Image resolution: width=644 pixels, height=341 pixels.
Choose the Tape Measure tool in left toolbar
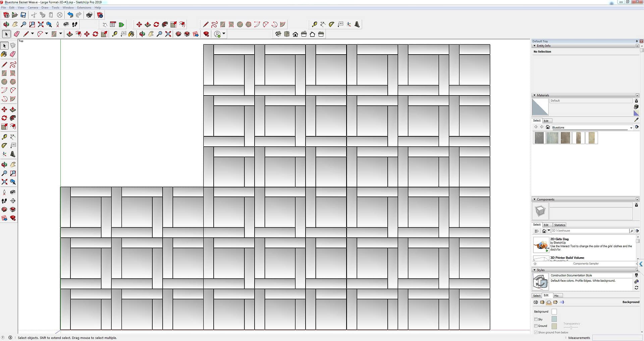click(4, 137)
